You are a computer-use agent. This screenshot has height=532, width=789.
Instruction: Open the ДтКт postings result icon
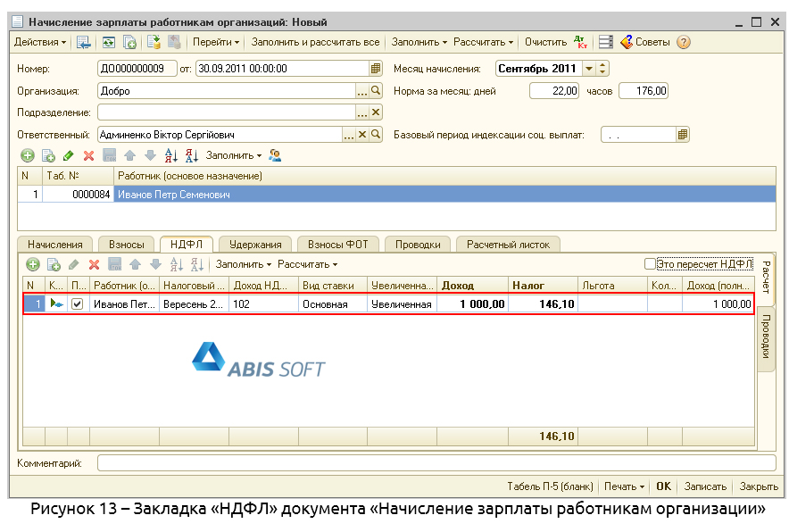[x=581, y=42]
